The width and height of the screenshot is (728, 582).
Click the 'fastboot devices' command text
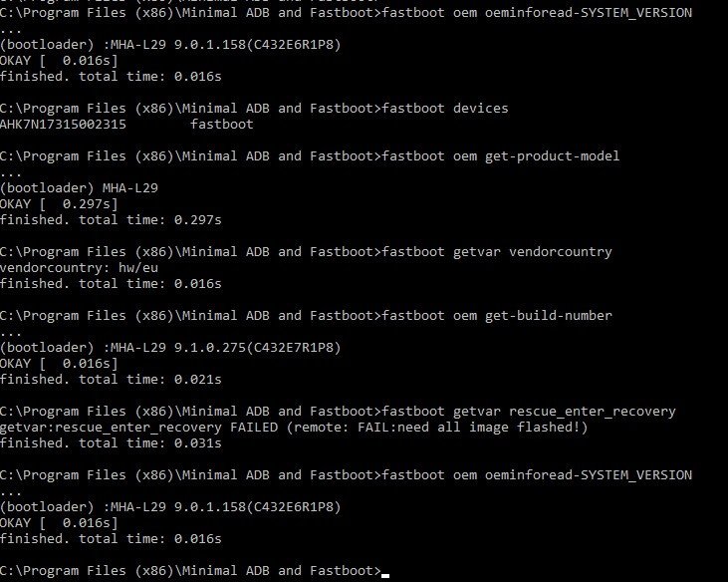pos(445,109)
